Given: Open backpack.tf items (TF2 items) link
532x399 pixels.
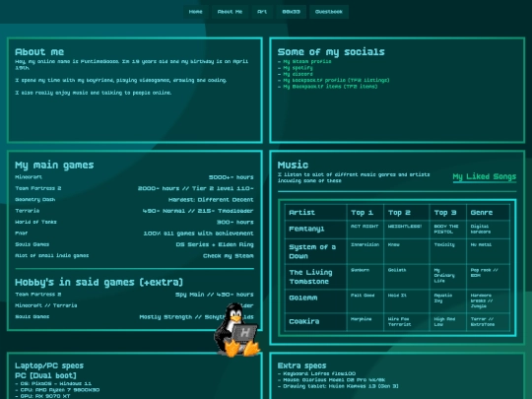Looking at the screenshot, I should (330, 86).
